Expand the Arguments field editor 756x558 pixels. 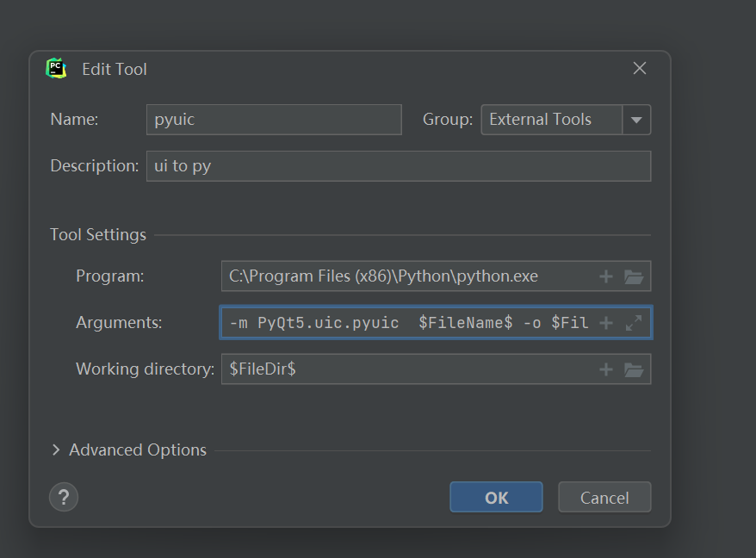635,322
